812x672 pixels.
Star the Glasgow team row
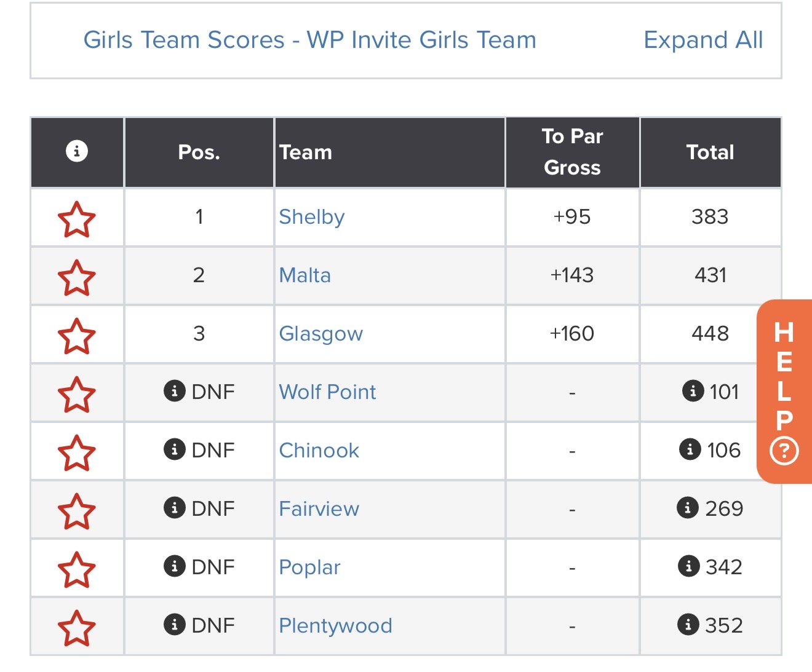[77, 336]
